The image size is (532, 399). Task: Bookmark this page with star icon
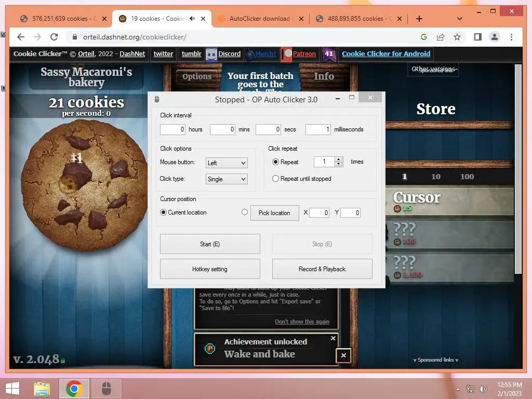click(x=457, y=37)
